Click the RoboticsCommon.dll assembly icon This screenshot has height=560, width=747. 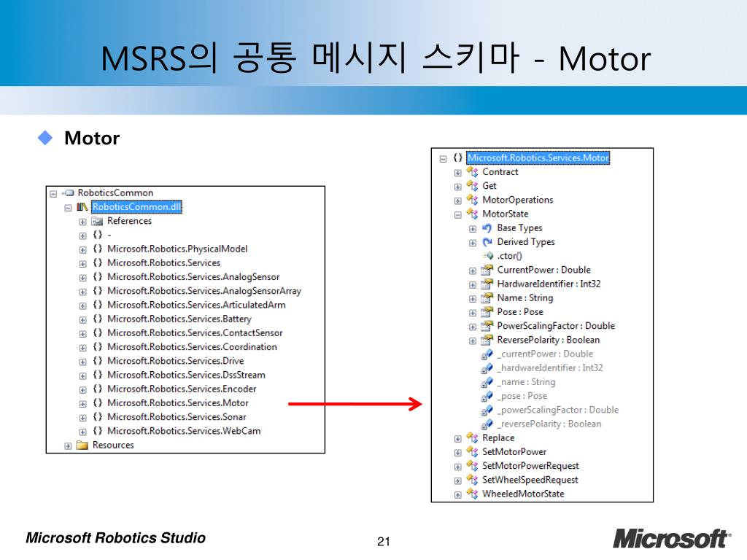(x=82, y=207)
